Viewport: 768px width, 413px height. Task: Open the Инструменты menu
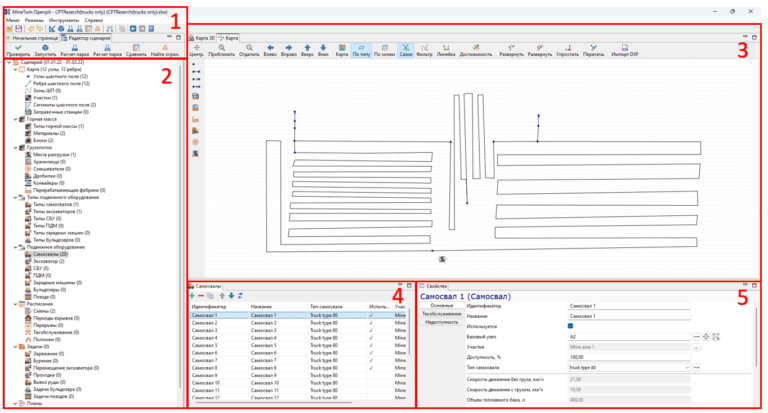64,21
